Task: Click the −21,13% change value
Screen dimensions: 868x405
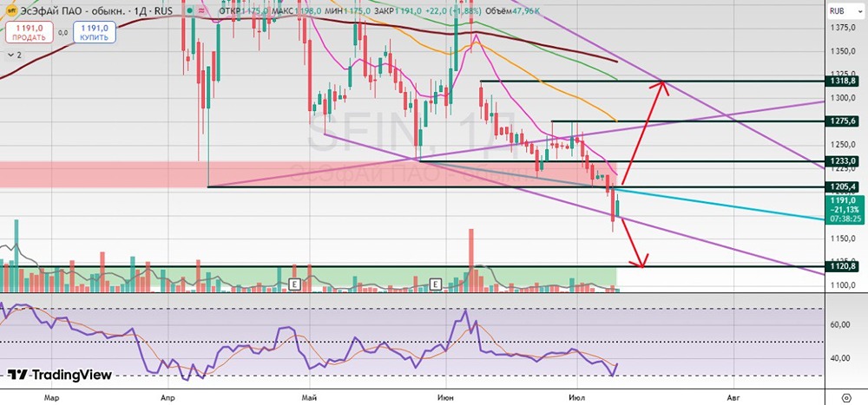Action: [843, 210]
